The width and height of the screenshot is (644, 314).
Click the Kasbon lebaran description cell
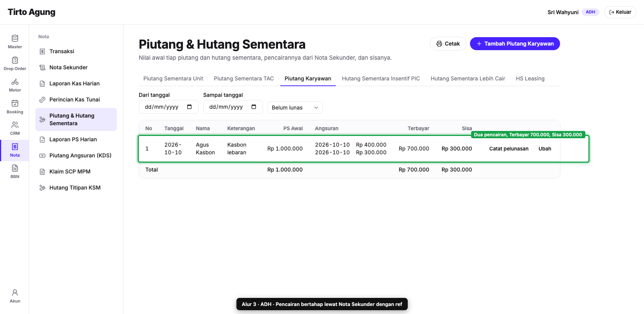tap(237, 149)
